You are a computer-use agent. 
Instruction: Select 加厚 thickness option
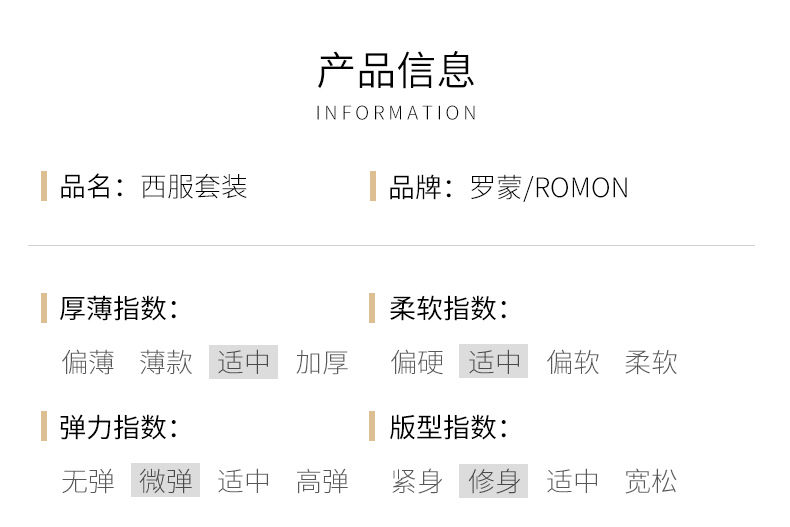click(x=322, y=362)
